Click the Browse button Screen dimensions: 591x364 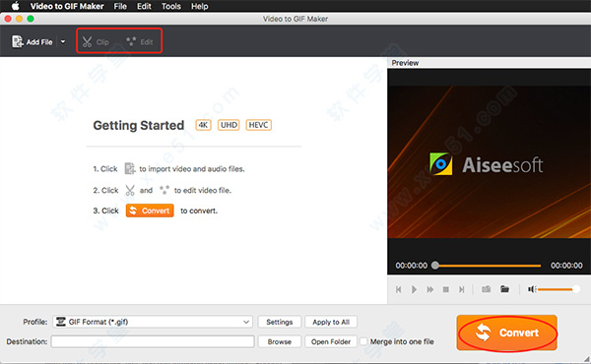tap(280, 341)
